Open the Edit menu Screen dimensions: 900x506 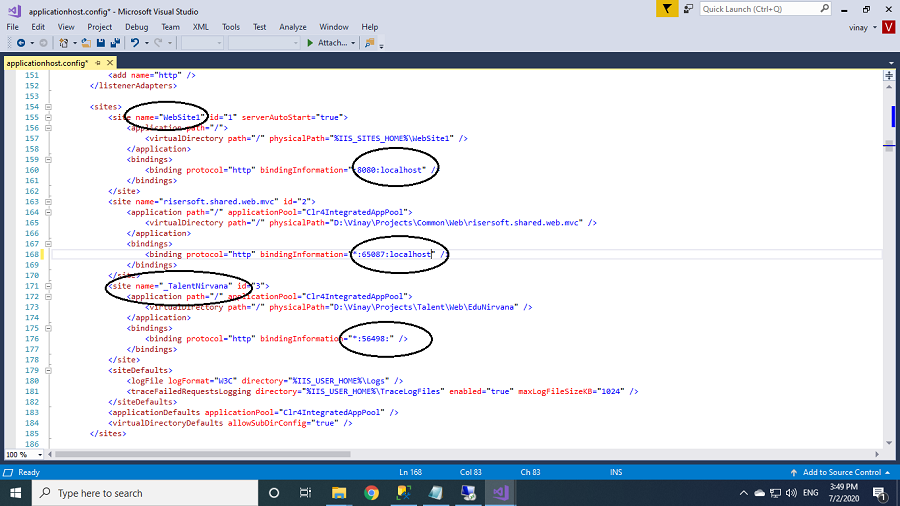(x=38, y=27)
